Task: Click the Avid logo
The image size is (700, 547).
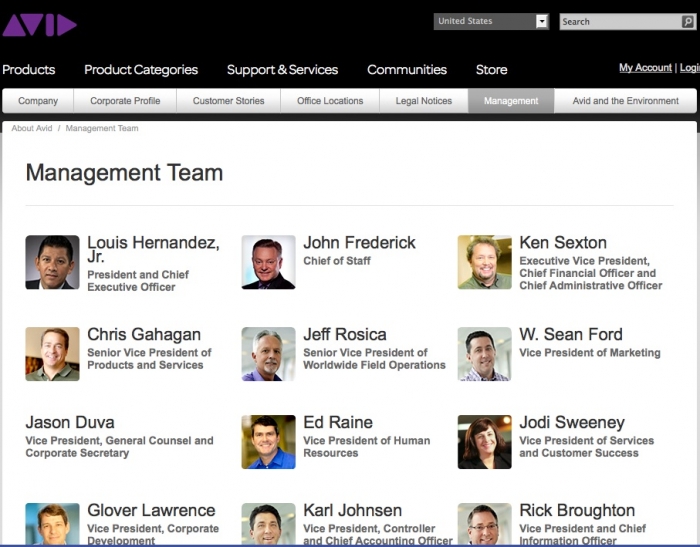Action: [39, 25]
